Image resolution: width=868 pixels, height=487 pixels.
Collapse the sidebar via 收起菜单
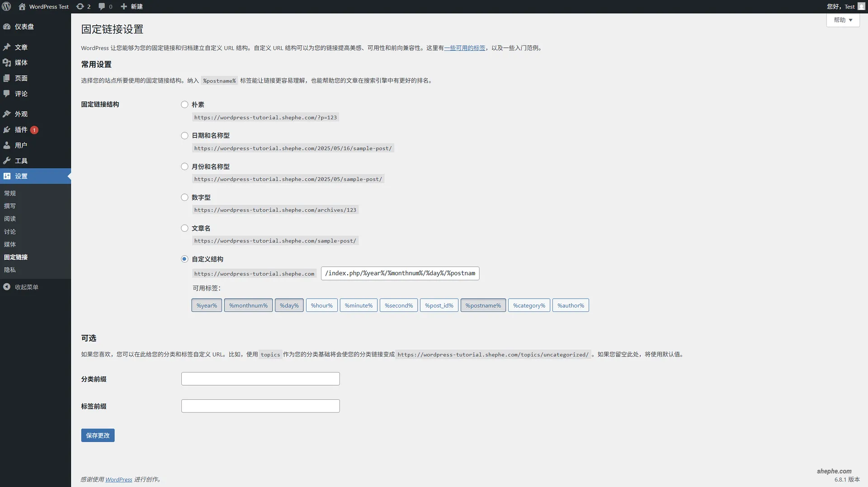[26, 287]
